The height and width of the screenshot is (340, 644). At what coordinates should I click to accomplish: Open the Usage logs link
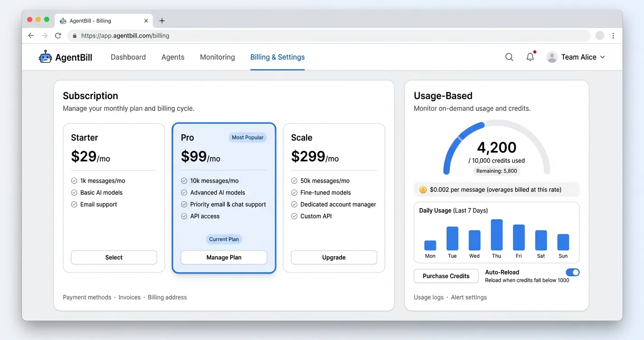click(x=429, y=297)
